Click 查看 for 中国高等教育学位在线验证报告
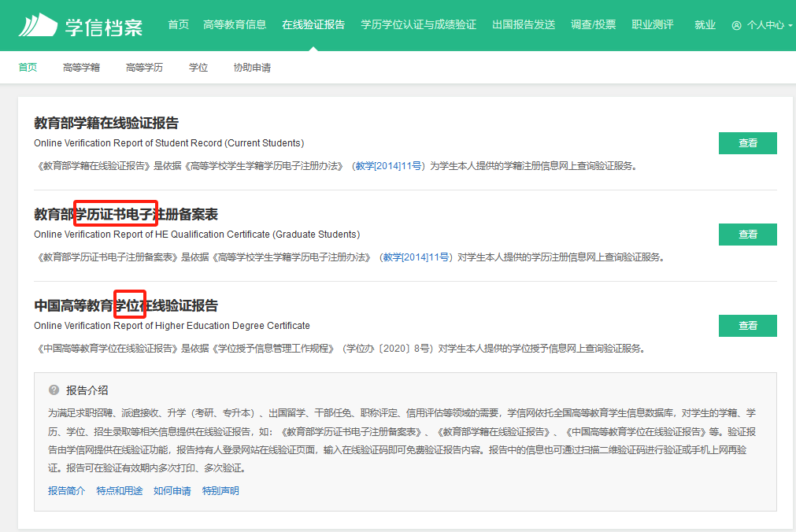The height and width of the screenshot is (532, 796). tap(747, 326)
